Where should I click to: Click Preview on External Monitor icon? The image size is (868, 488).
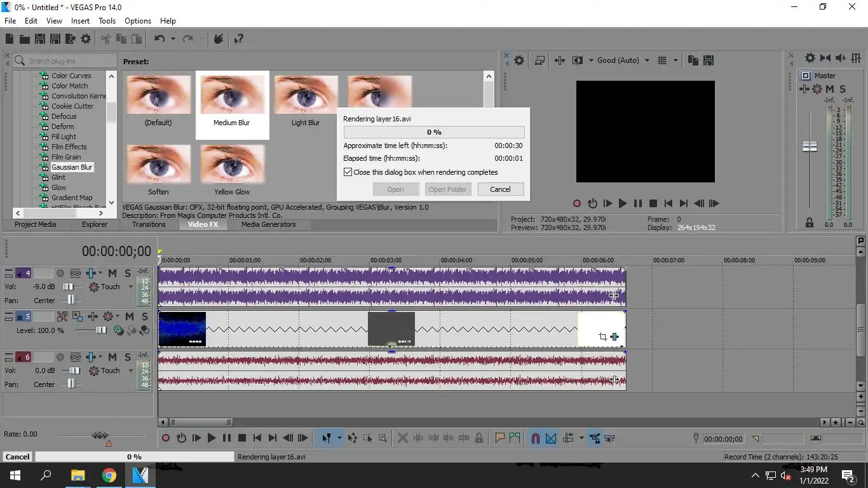tap(539, 60)
